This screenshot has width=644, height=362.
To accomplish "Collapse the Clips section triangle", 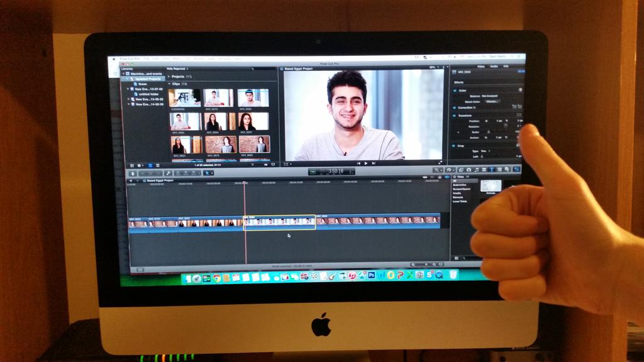I will pyautogui.click(x=169, y=84).
